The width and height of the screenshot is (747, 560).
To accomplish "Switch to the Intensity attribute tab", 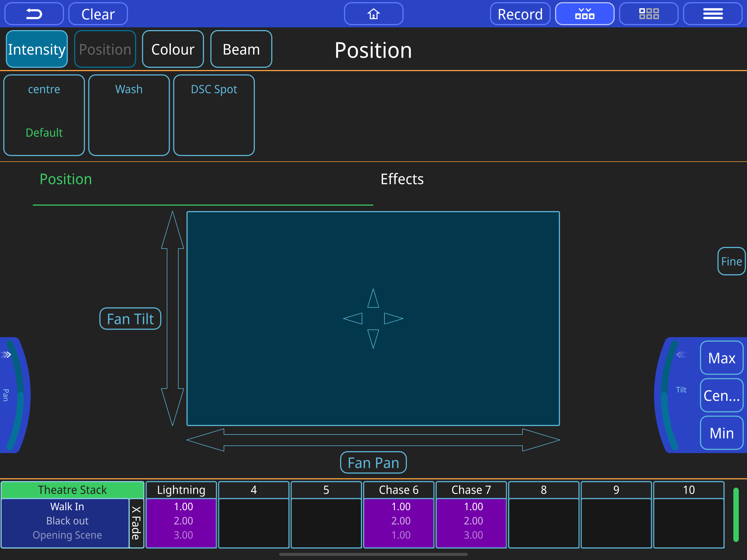I will tap(37, 49).
